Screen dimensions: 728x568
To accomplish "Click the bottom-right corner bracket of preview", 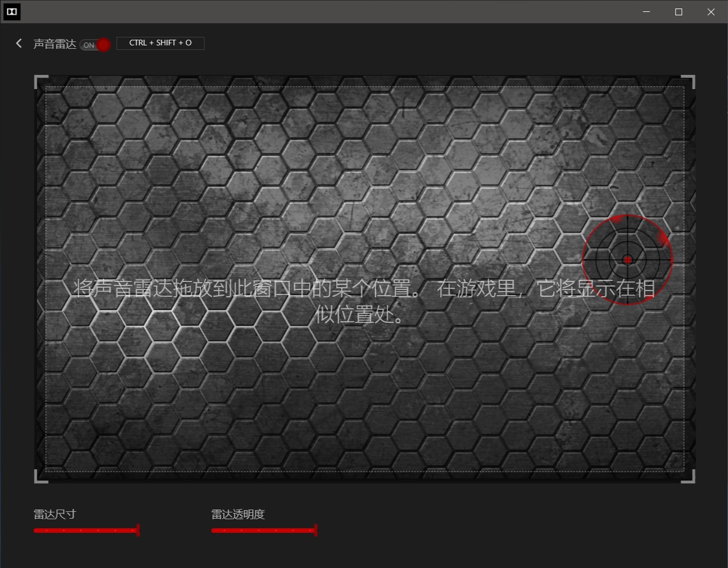I will click(689, 477).
